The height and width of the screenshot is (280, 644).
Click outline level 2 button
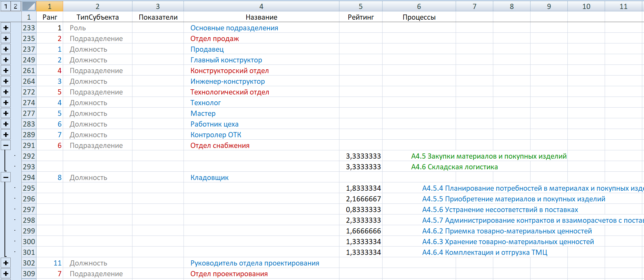point(16,6)
